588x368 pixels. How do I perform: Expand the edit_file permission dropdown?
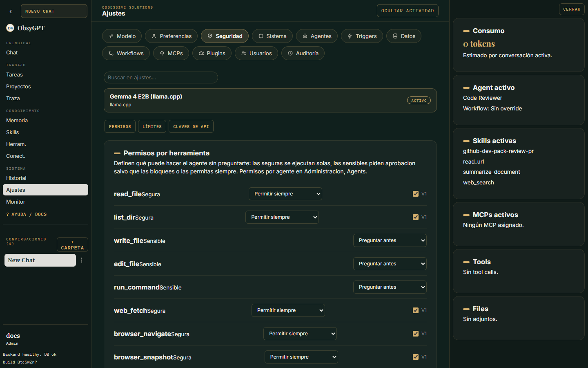click(x=390, y=264)
